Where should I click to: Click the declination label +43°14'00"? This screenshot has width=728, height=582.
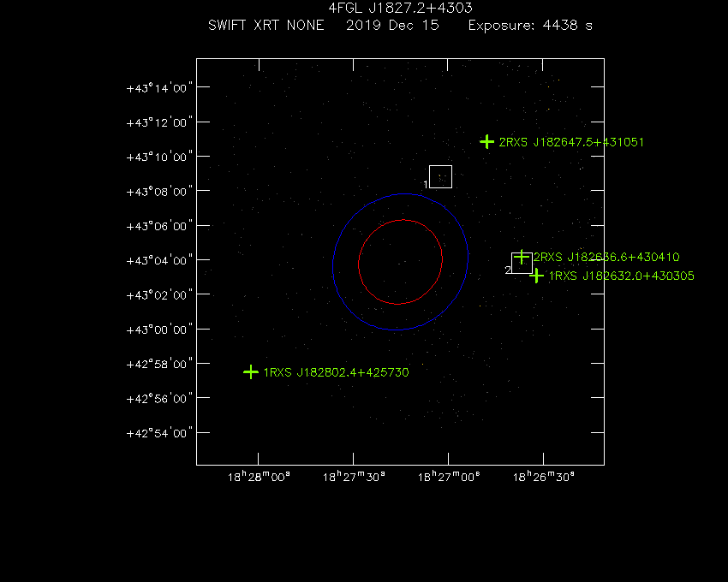(x=159, y=88)
